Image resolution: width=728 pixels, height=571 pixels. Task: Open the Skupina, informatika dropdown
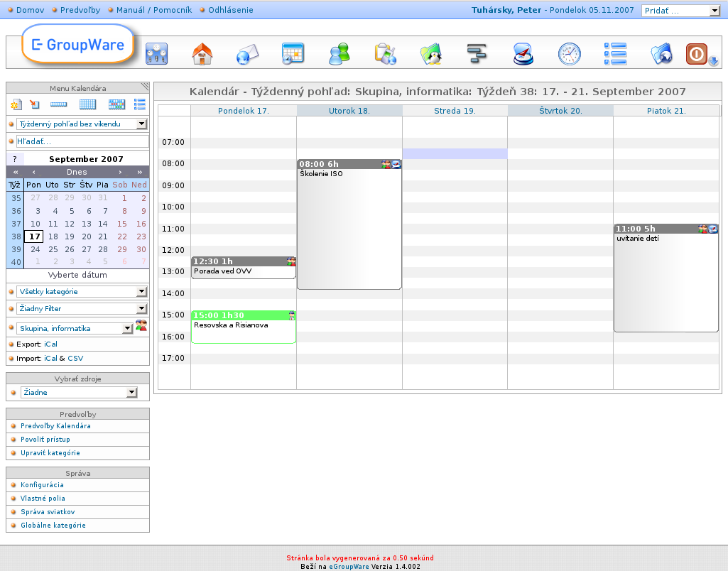click(x=75, y=328)
